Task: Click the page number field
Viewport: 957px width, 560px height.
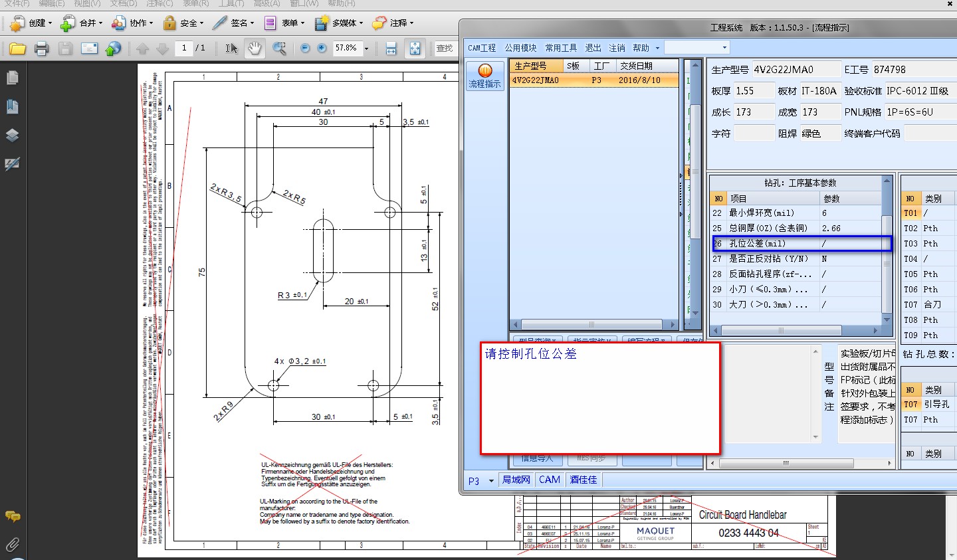Action: (184, 48)
